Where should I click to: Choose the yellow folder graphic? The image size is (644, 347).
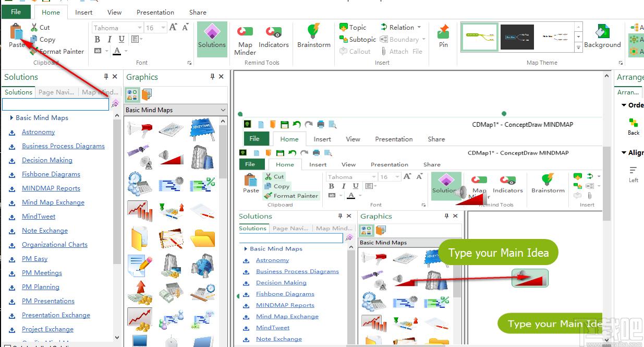click(202, 238)
